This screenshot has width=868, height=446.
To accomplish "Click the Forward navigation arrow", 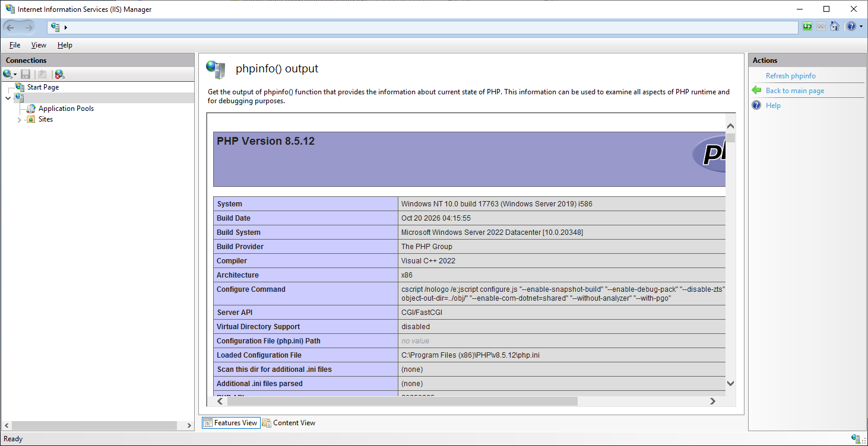I will [29, 27].
